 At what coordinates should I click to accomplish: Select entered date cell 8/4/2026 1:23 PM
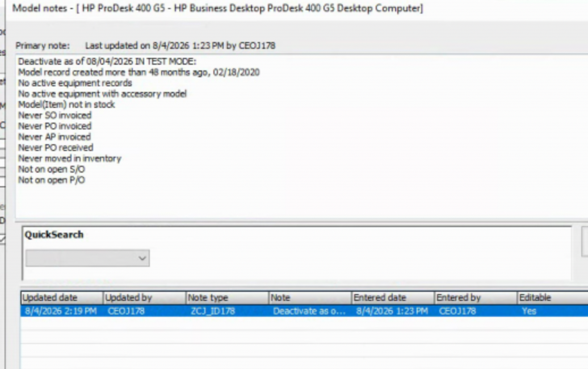392,311
